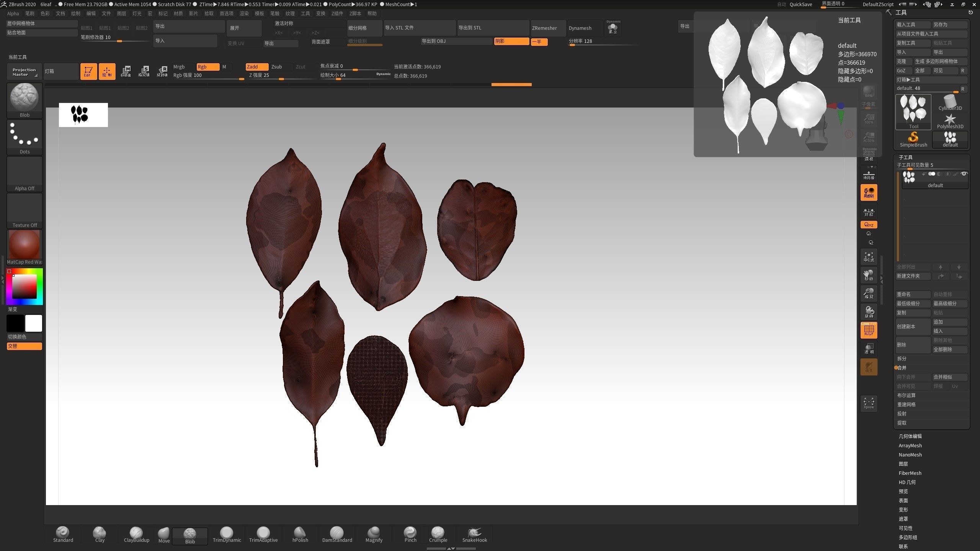The image size is (980, 551).
Task: Select the Move brush in bottom shelf
Action: (164, 535)
